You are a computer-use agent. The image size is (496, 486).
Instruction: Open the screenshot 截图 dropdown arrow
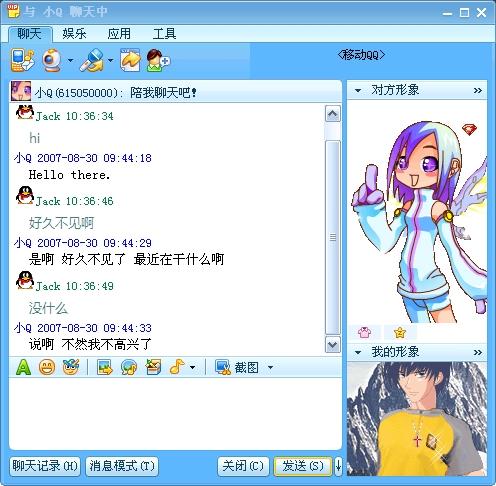(270, 368)
